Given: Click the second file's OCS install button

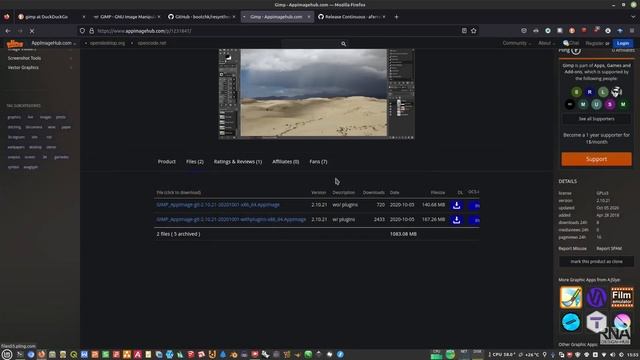Looking at the screenshot, I should click(474, 220).
